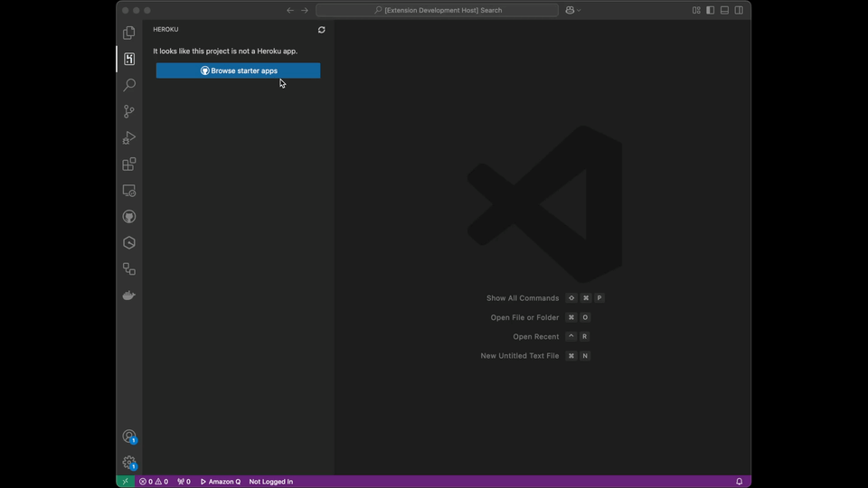The image size is (868, 488).
Task: Click Browse starter apps button
Action: [238, 70]
